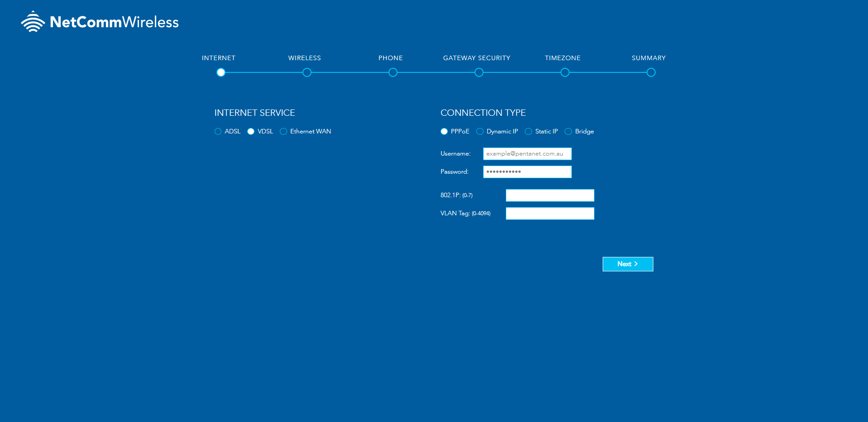This screenshot has width=868, height=422.
Task: Click the INTERNET step circle indicator
Action: [221, 72]
